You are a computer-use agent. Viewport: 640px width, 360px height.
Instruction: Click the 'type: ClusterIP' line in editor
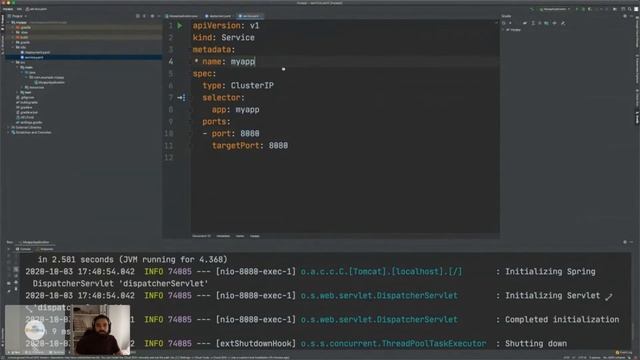pos(238,86)
